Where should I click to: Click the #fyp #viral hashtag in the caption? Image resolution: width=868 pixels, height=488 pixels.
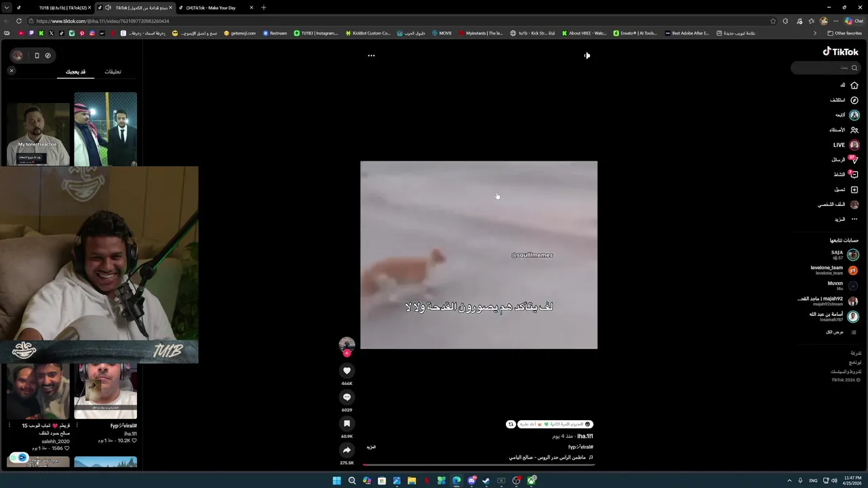tap(580, 447)
